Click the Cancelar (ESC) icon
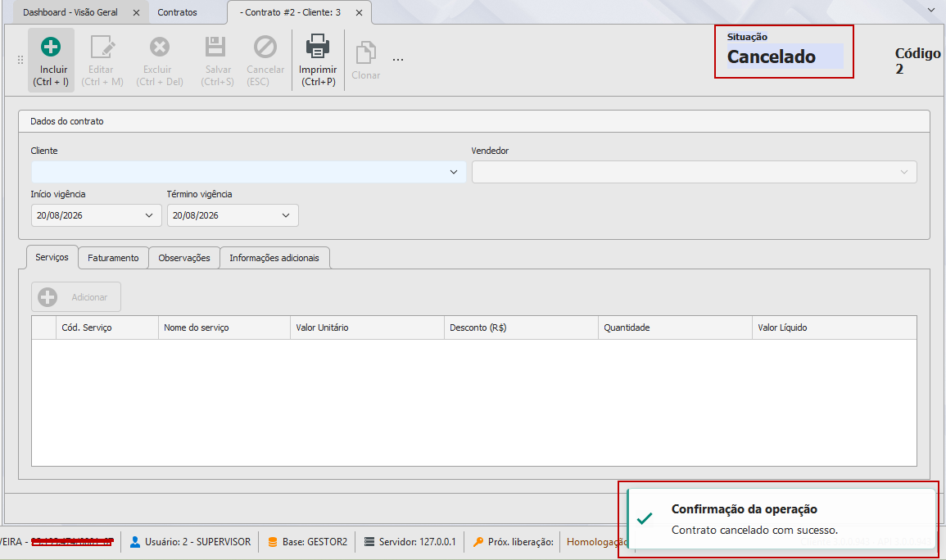Image resolution: width=946 pixels, height=560 pixels. tap(265, 47)
